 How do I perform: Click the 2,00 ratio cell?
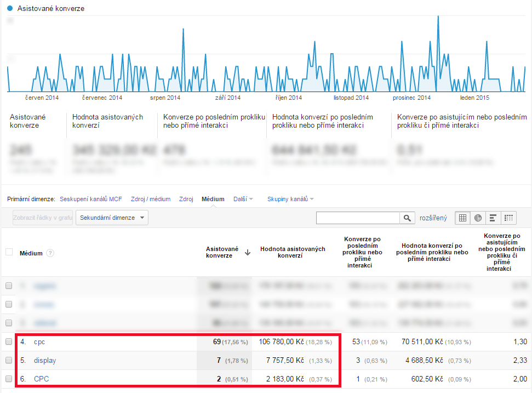click(x=520, y=379)
